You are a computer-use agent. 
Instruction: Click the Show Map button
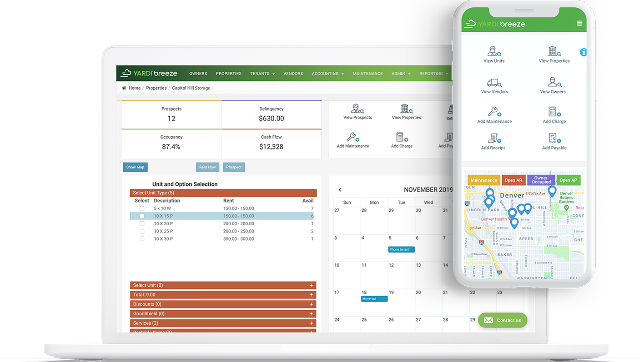pyautogui.click(x=135, y=167)
